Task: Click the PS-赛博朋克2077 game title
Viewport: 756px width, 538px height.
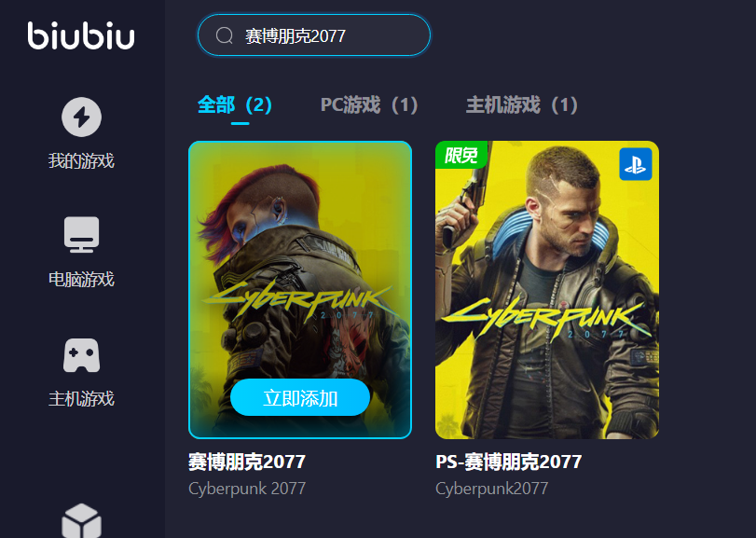Action: 509,462
